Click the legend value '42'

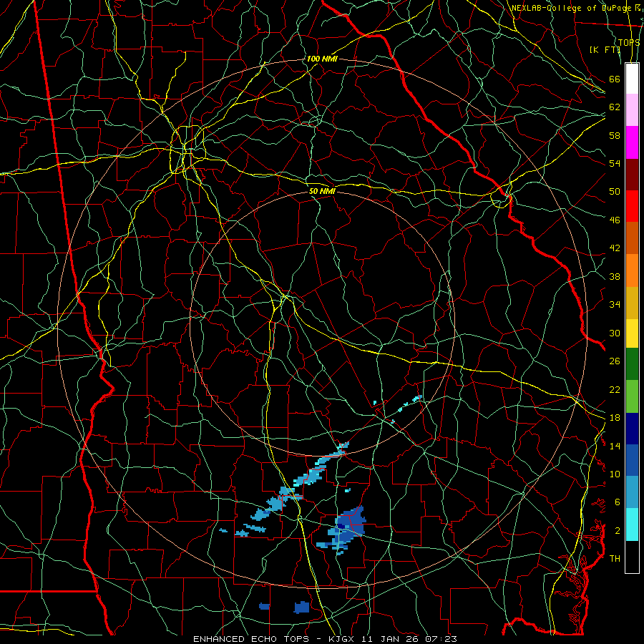pyautogui.click(x=615, y=248)
